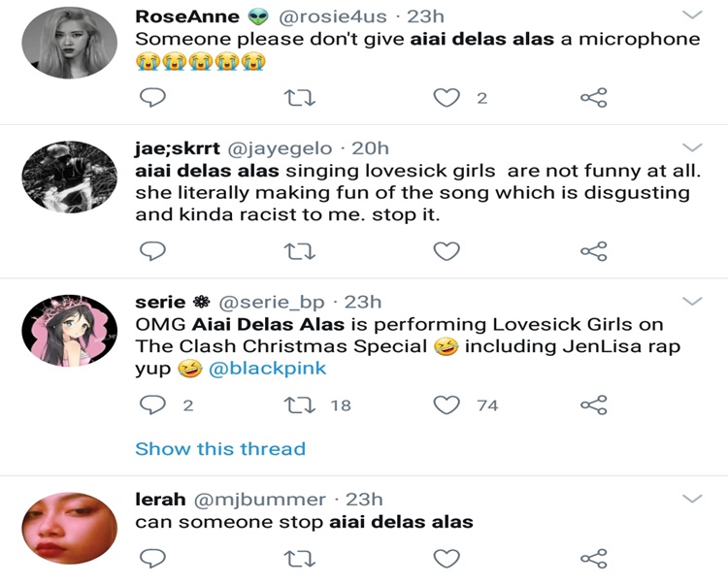Reply to jae;skrrt's tweet
Screen dimensions: 728x582
153,251
